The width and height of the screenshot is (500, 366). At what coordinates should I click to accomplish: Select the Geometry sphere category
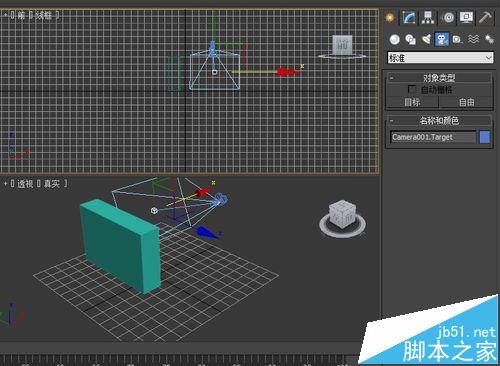pyautogui.click(x=395, y=40)
